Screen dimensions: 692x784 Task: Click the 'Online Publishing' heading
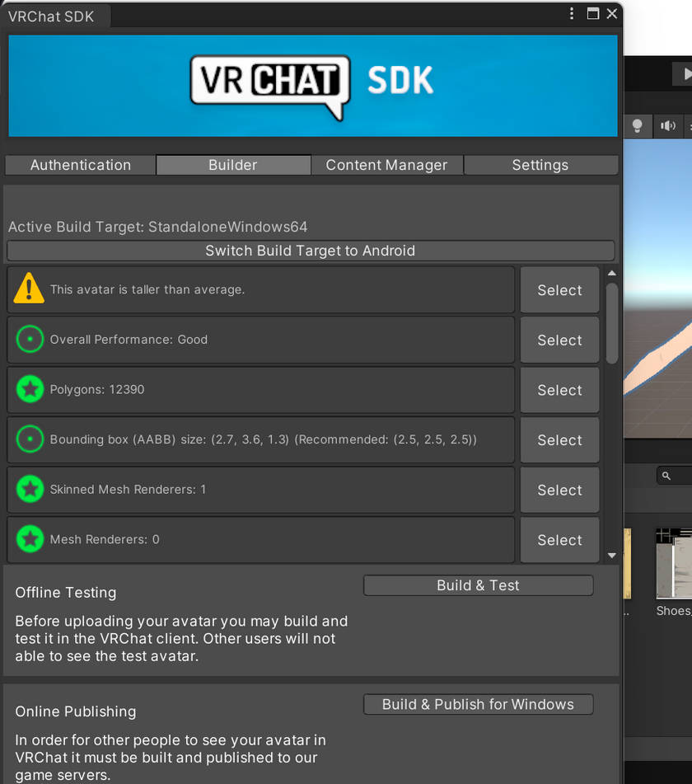click(x=76, y=711)
